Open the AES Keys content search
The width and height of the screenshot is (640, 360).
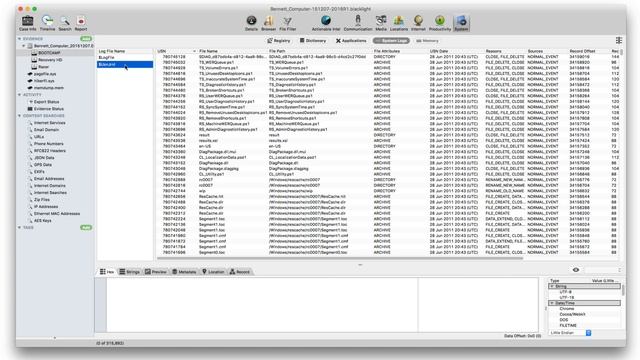coord(42,220)
